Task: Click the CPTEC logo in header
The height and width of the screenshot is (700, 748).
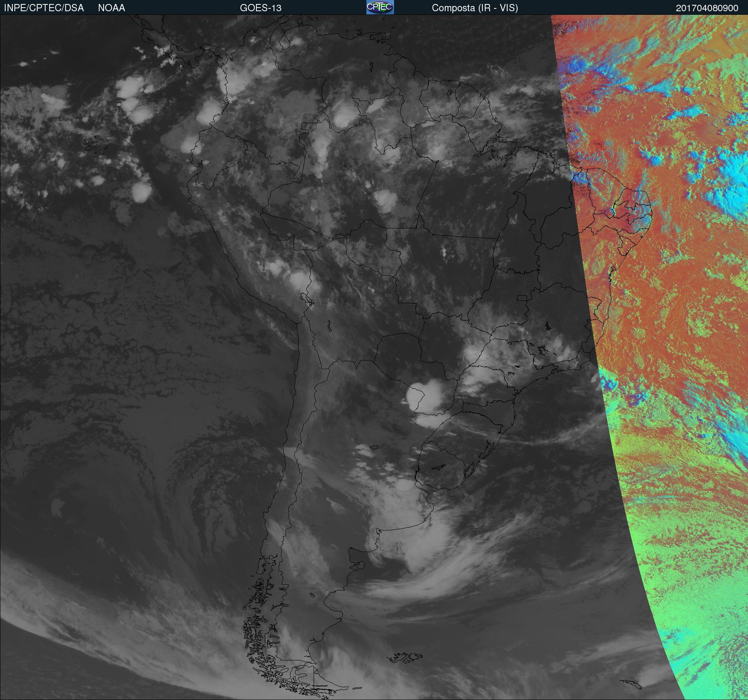Action: point(380,7)
